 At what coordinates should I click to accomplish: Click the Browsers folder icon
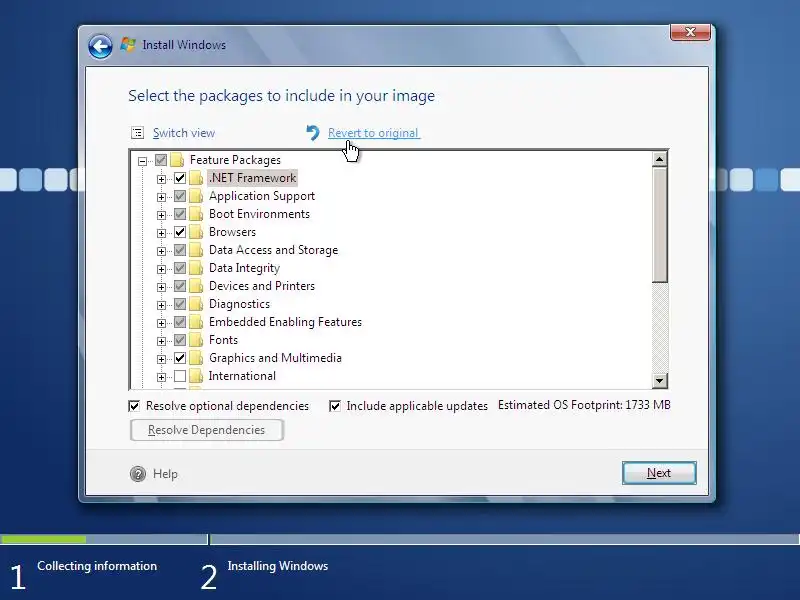pos(196,232)
